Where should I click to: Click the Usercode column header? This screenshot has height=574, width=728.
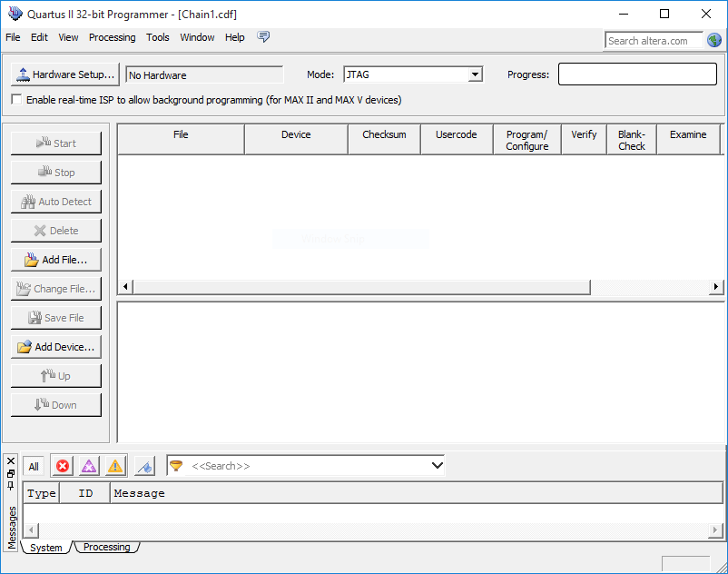457,139
